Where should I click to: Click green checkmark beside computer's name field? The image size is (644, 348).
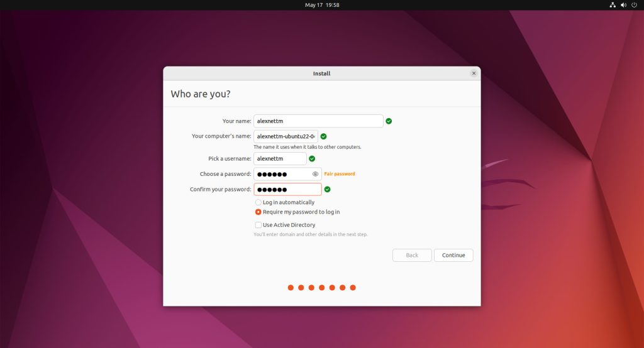coord(323,136)
